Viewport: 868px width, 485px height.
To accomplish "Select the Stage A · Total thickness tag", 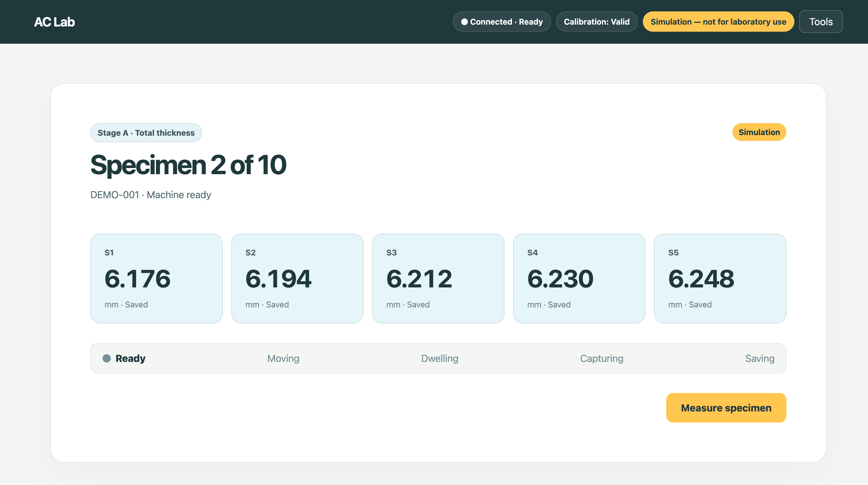I will point(146,133).
